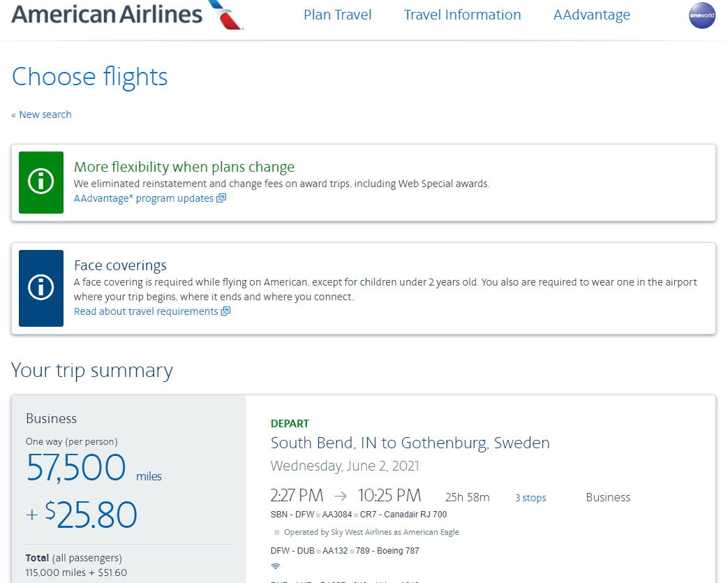Screen dimensions: 728x583
Task: Click the oneworld alliance badge icon
Action: (x=701, y=15)
